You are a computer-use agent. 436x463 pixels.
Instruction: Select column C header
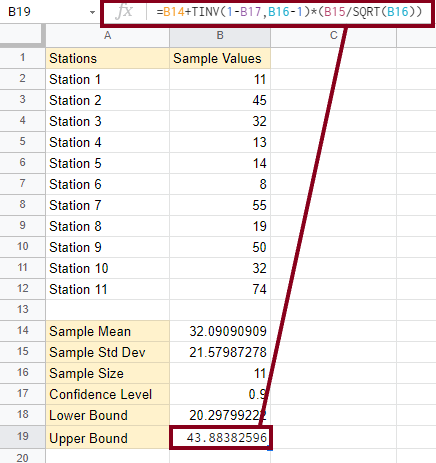[334, 35]
